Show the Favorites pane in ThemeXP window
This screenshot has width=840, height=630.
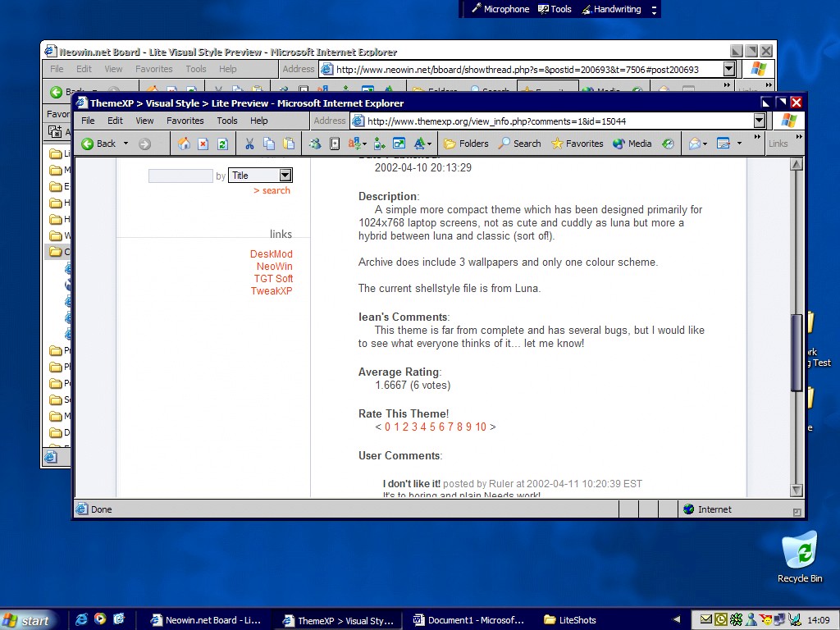coord(577,144)
